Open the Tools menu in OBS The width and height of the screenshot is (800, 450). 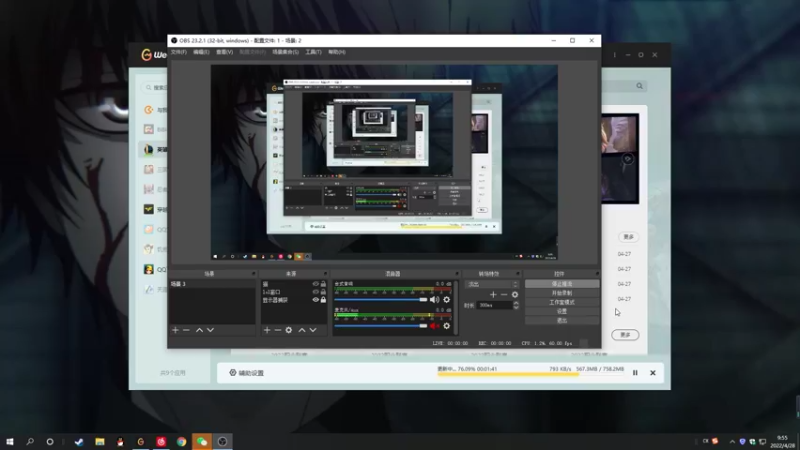[x=313, y=52]
